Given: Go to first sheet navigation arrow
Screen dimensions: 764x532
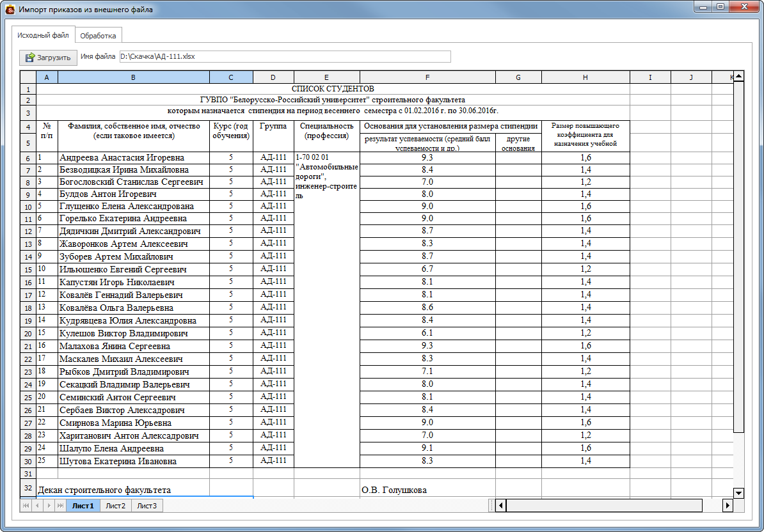Looking at the screenshot, I should pos(26,506).
